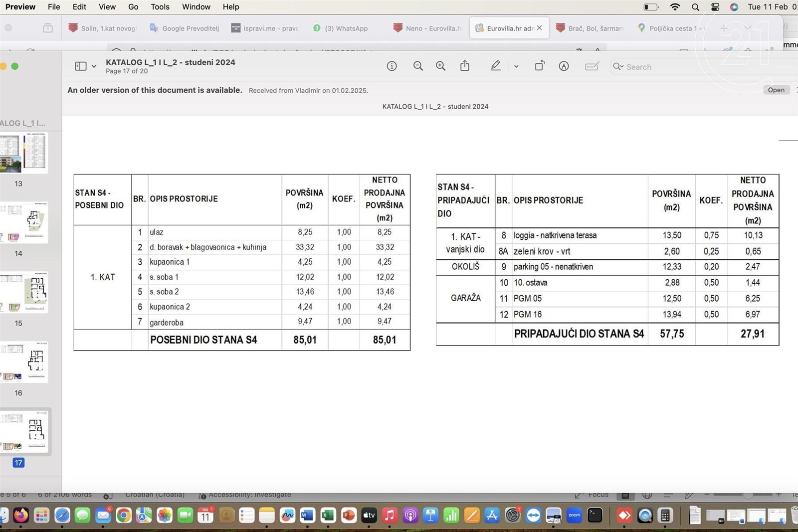The image size is (798, 532).
Task: Rotate the page with the rotate icon
Action: coord(540,66)
